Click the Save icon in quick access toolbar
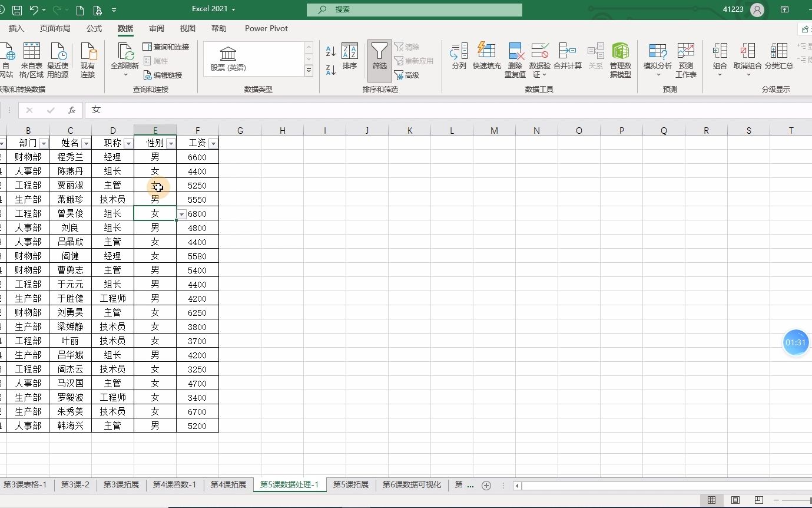The width and height of the screenshot is (812, 508). (17, 10)
